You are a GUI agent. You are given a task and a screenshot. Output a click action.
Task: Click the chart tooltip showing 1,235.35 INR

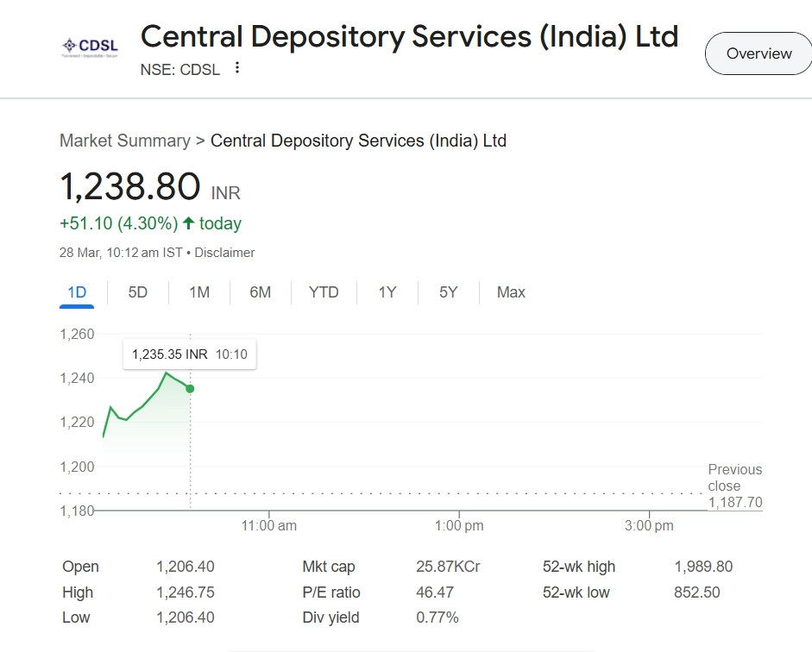coord(189,354)
